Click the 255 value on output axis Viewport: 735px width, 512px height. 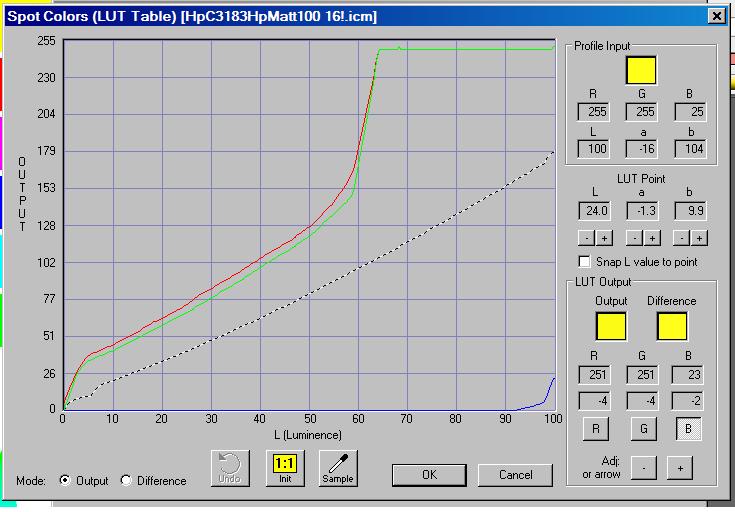(46, 41)
